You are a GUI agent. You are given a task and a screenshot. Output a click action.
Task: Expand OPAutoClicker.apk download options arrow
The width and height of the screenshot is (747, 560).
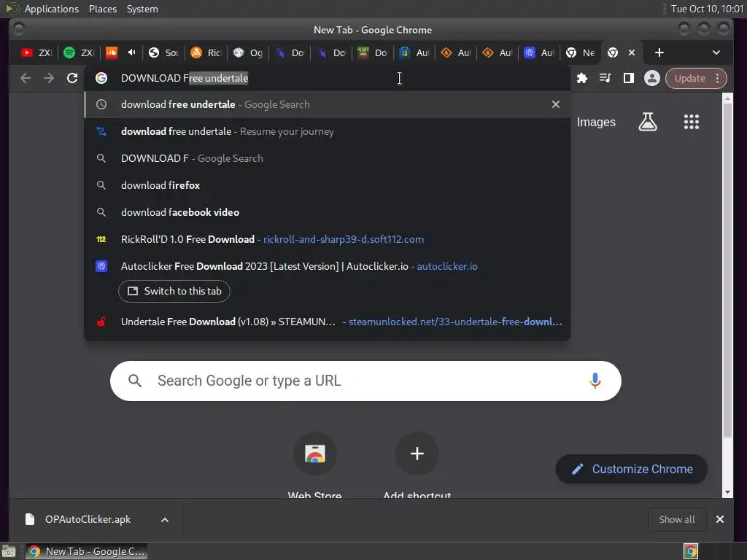pos(165,520)
